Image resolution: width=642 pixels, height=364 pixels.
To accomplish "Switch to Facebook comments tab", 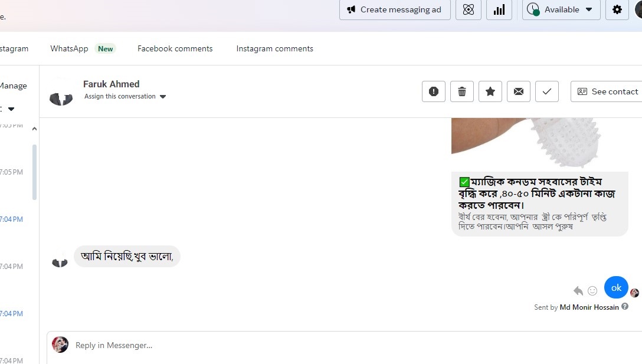I will (175, 49).
